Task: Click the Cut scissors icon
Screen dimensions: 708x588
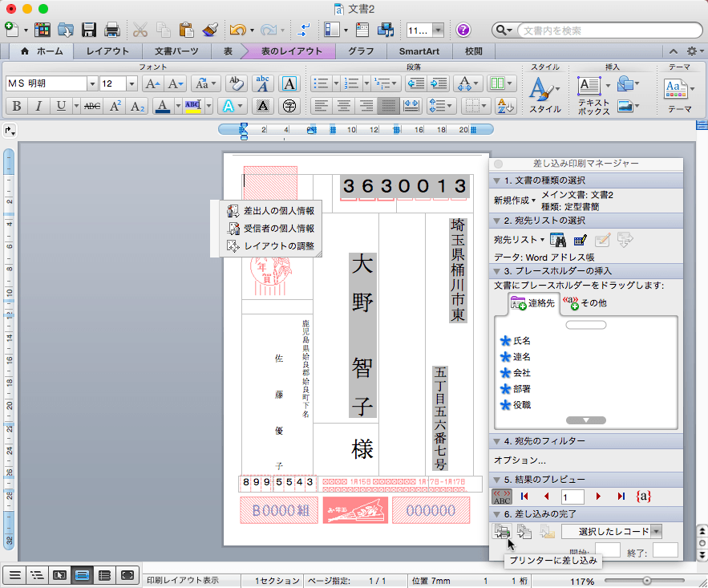Action: point(140,30)
